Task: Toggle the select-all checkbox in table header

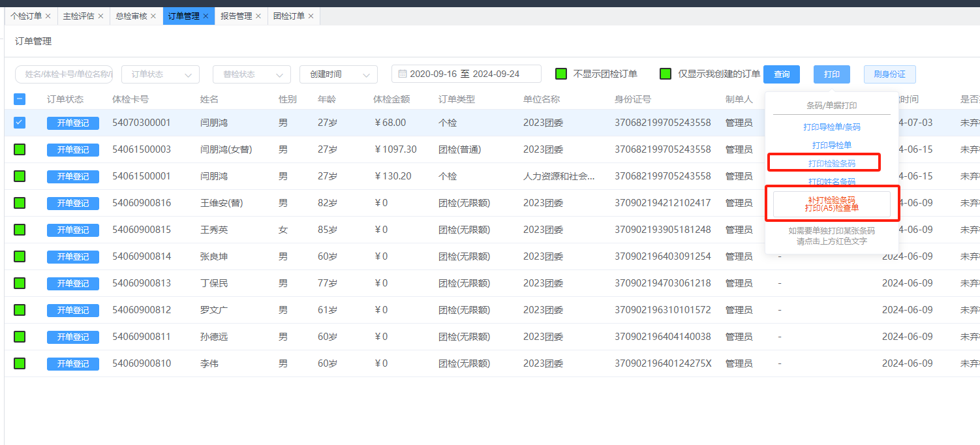Action: coord(20,100)
